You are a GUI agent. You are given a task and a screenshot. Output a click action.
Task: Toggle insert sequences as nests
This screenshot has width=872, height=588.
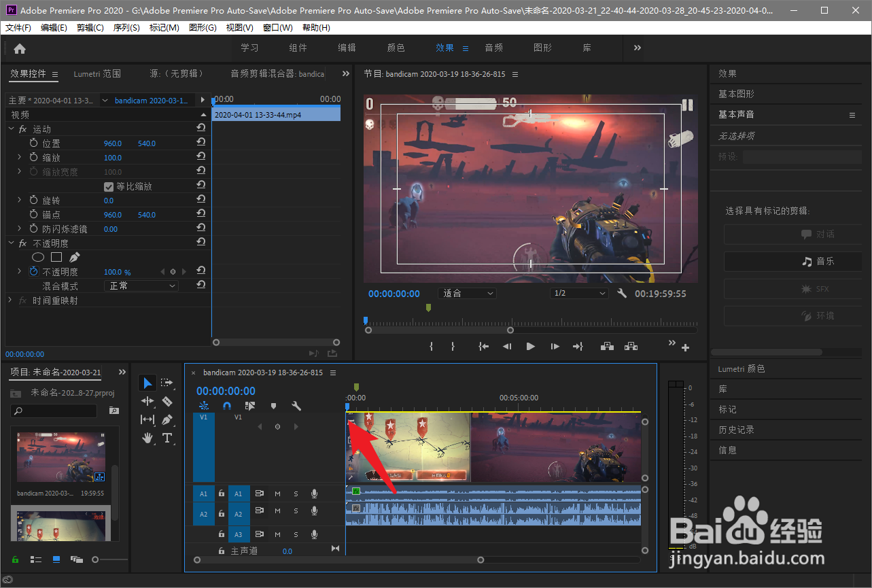204,406
